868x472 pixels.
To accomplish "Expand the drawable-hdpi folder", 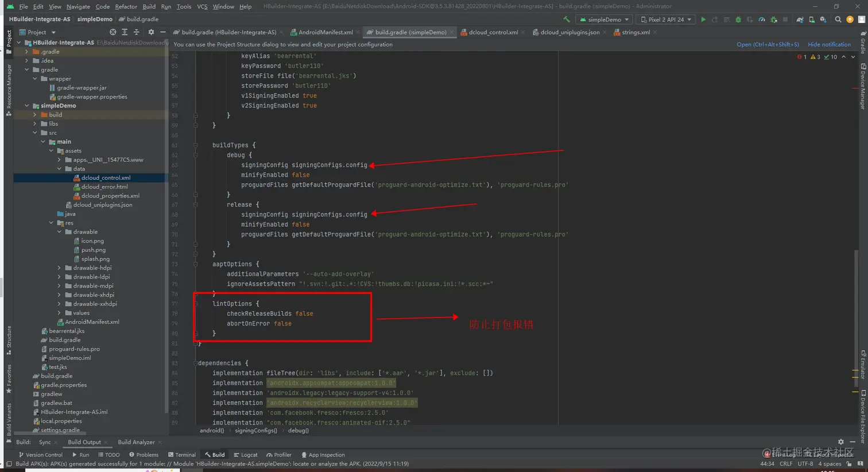I will pos(59,268).
